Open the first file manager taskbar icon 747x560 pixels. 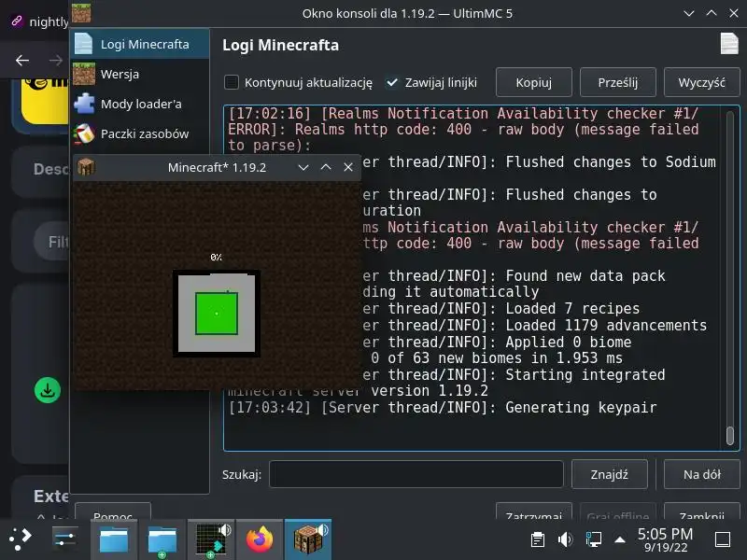point(114,539)
